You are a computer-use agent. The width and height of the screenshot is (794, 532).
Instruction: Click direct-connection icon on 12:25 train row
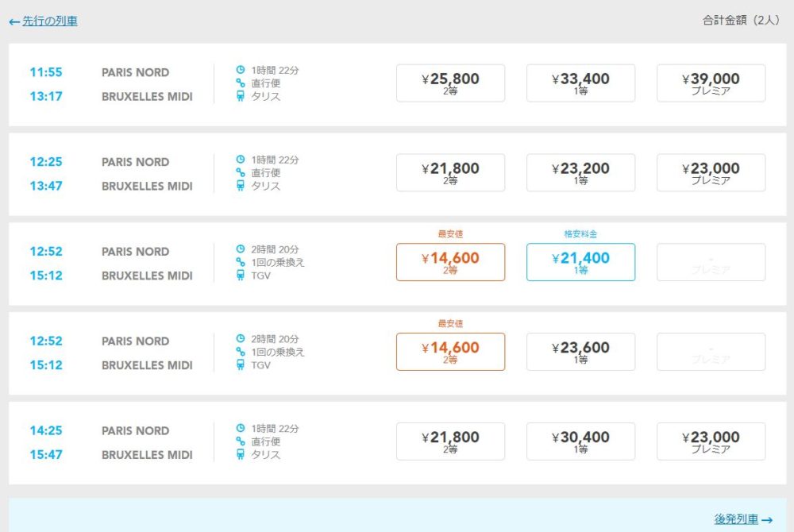point(241,172)
